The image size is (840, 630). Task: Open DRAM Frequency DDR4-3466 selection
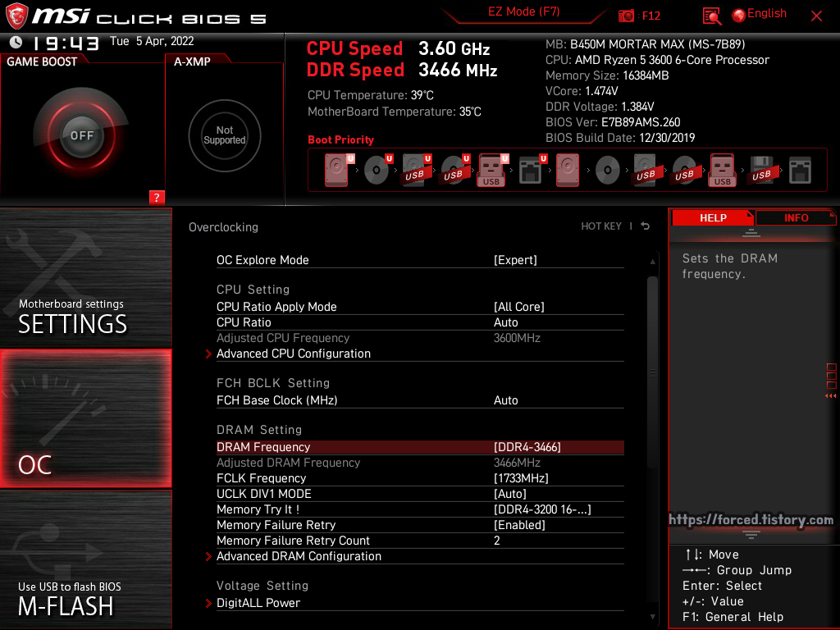(420, 447)
